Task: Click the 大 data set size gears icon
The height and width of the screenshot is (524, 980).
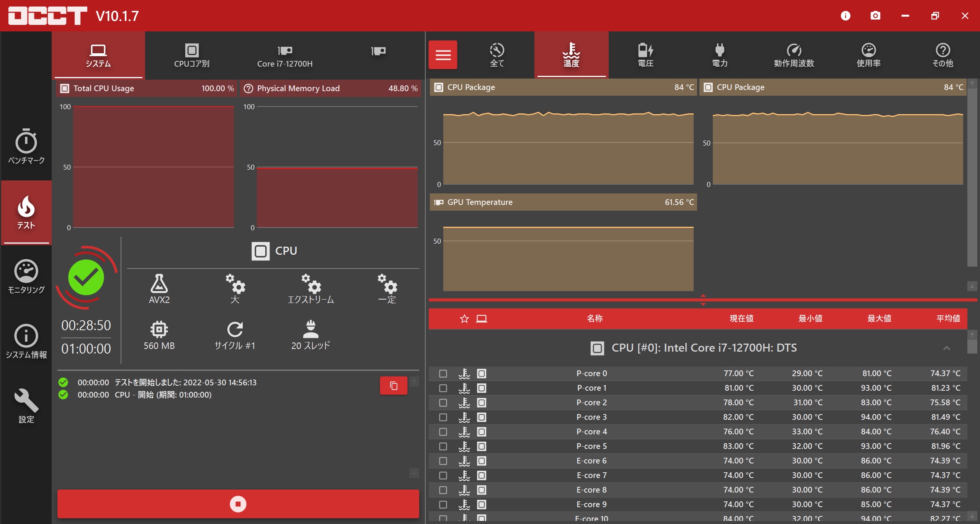Action: tap(235, 283)
